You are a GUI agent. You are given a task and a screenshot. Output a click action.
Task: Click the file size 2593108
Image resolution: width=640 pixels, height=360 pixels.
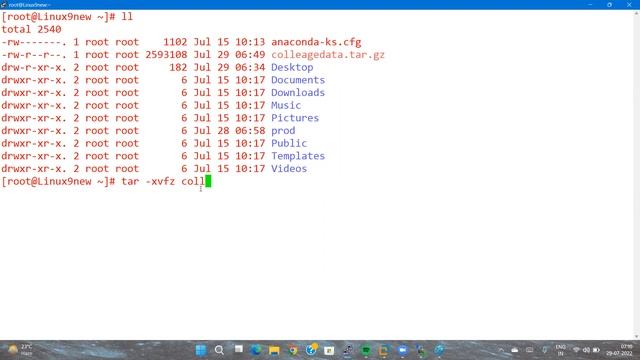click(166, 55)
